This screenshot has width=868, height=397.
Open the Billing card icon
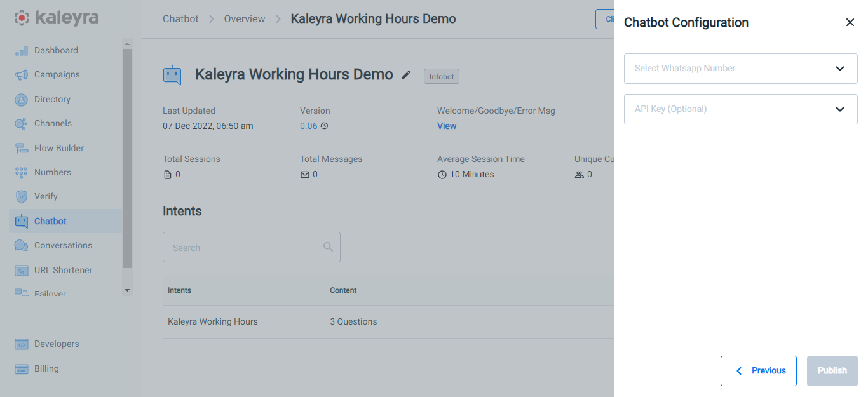click(22, 368)
